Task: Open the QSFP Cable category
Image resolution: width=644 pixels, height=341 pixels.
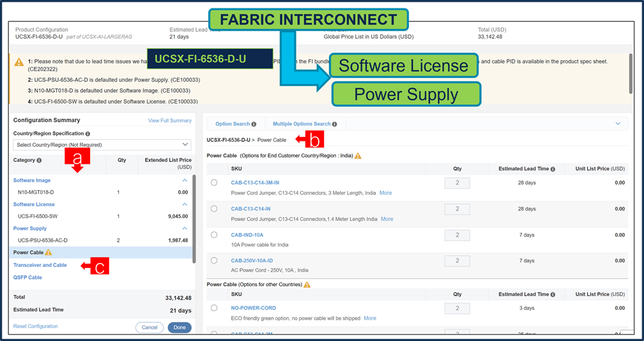Action: [x=27, y=278]
